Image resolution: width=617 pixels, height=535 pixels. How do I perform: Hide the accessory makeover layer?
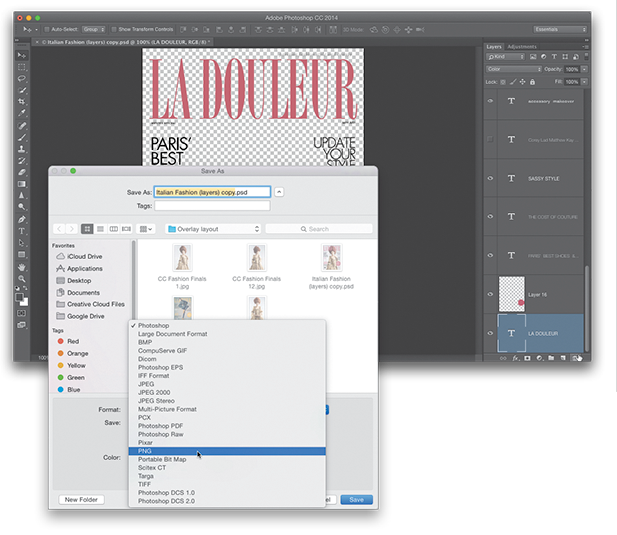click(490, 101)
